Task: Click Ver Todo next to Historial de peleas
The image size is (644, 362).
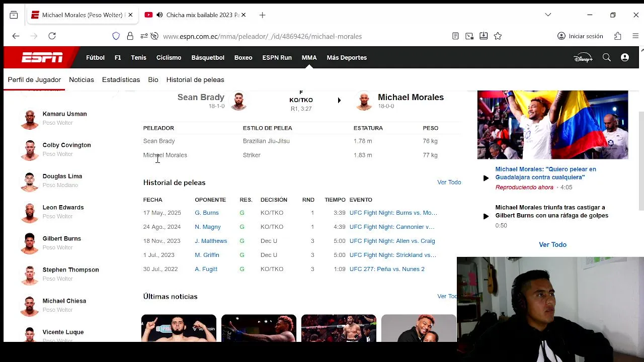Action: coord(449,183)
